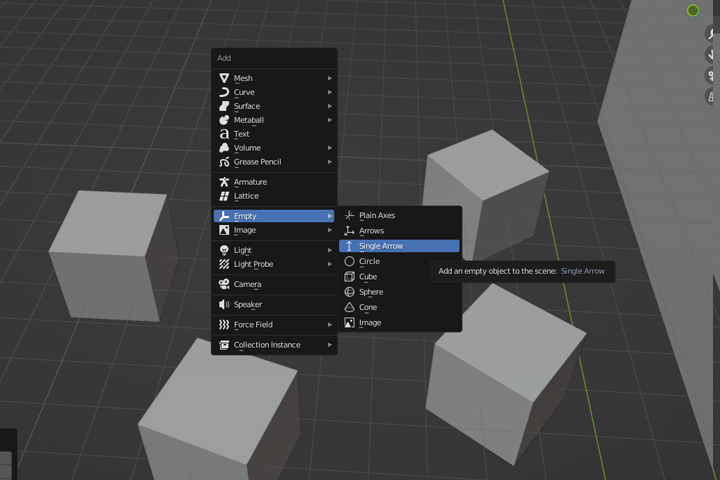The width and height of the screenshot is (720, 480).
Task: Click the Armature figure icon
Action: (x=224, y=182)
